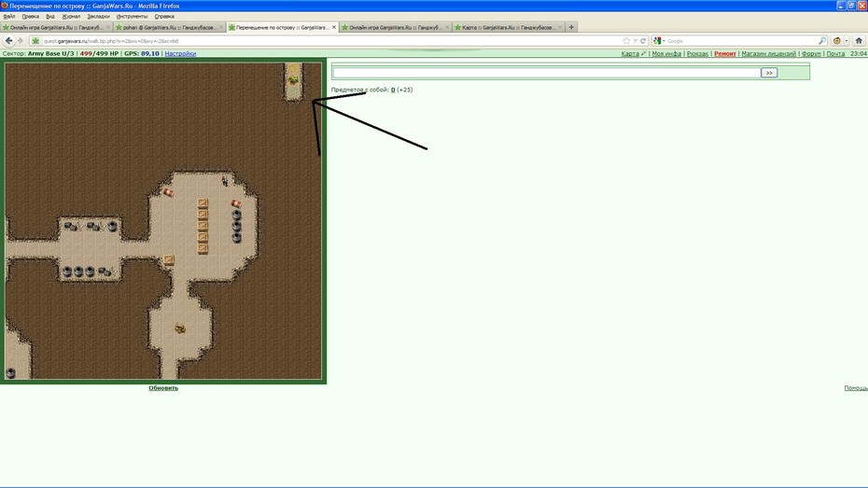
Task: Open the address bar history dropdown arrow
Action: (635, 41)
